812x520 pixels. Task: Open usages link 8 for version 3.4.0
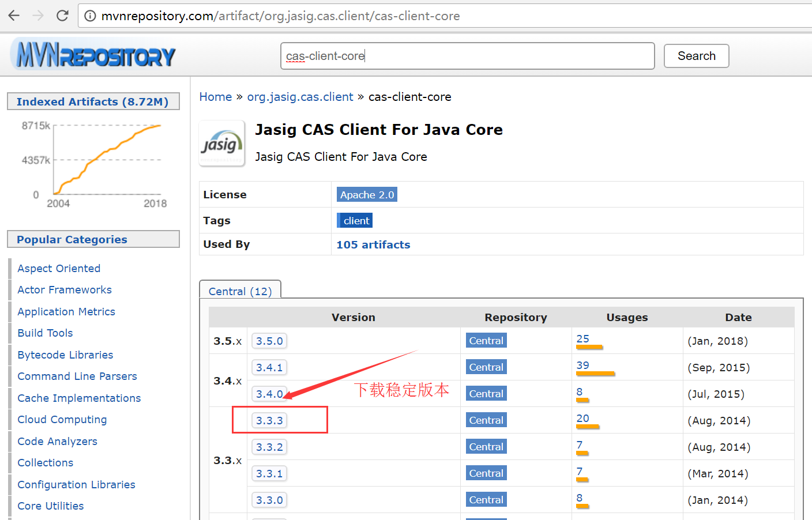pyautogui.click(x=580, y=391)
